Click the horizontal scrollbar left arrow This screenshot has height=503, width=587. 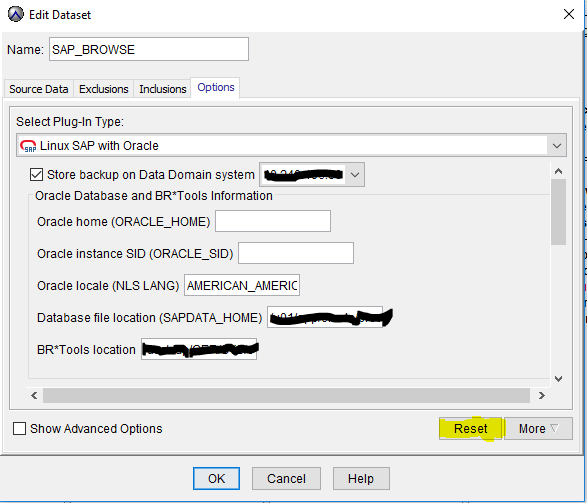click(x=34, y=396)
